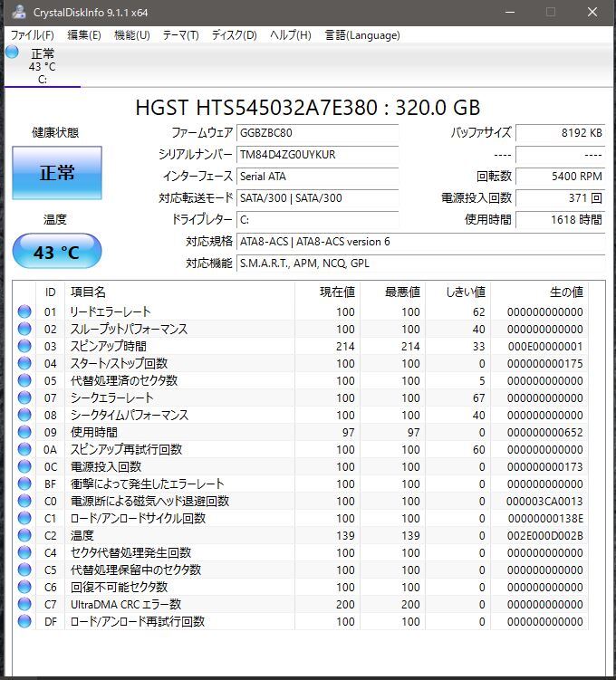Open the ディスク(D) menu

coord(234,35)
